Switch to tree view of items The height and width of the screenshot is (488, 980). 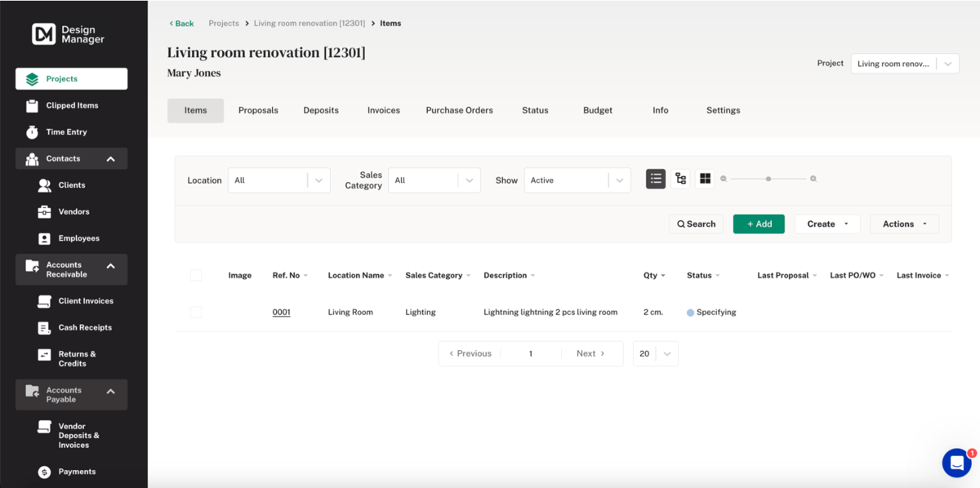point(680,178)
